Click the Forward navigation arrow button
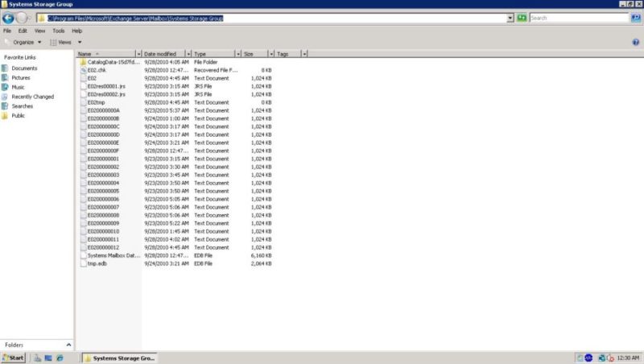 [x=22, y=18]
